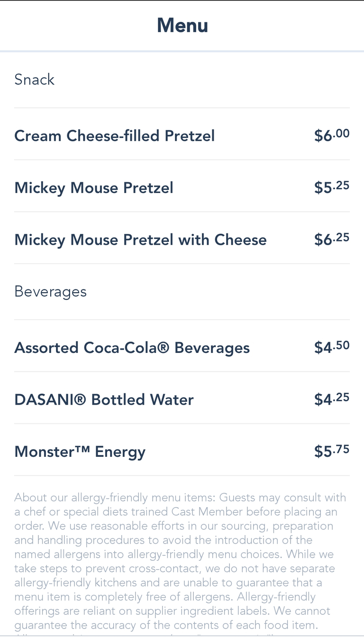Tap the $6.00 price
Image resolution: width=364 pixels, height=638 pixels.
332,136
